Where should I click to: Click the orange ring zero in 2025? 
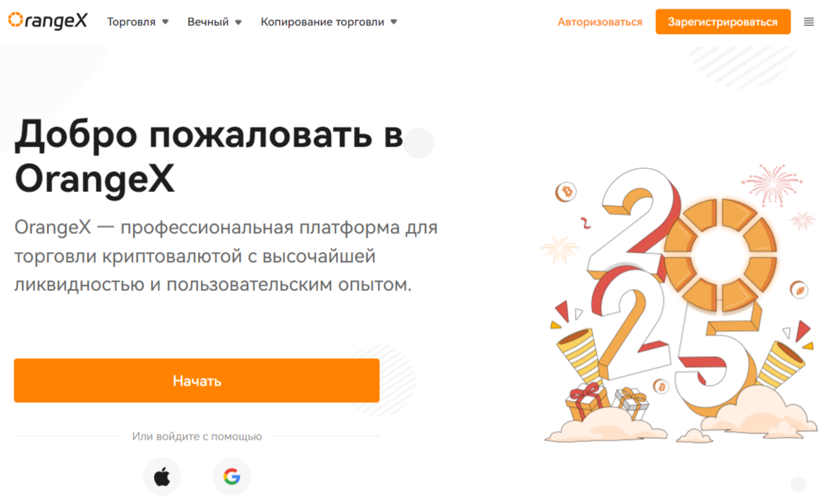tap(720, 255)
